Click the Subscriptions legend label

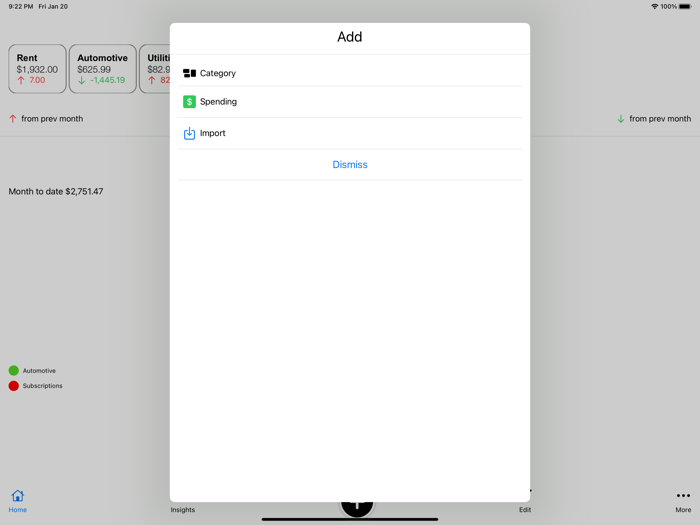point(42,386)
